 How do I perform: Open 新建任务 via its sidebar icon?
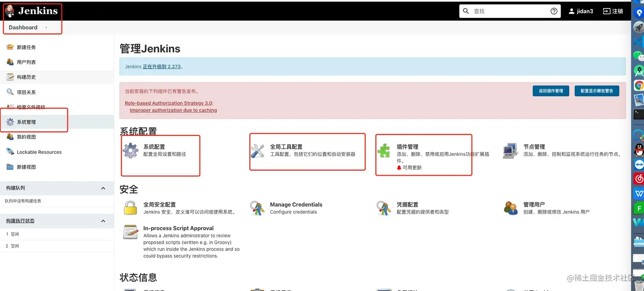[x=10, y=47]
